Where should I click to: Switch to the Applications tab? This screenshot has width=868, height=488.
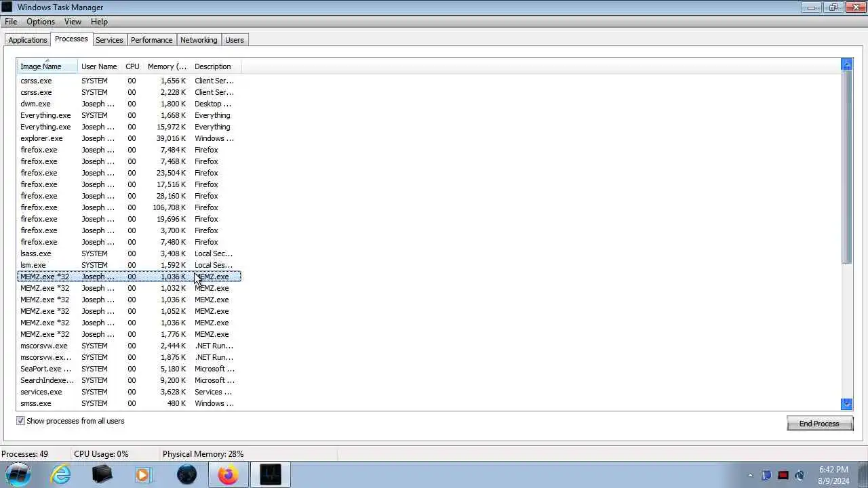[28, 40]
